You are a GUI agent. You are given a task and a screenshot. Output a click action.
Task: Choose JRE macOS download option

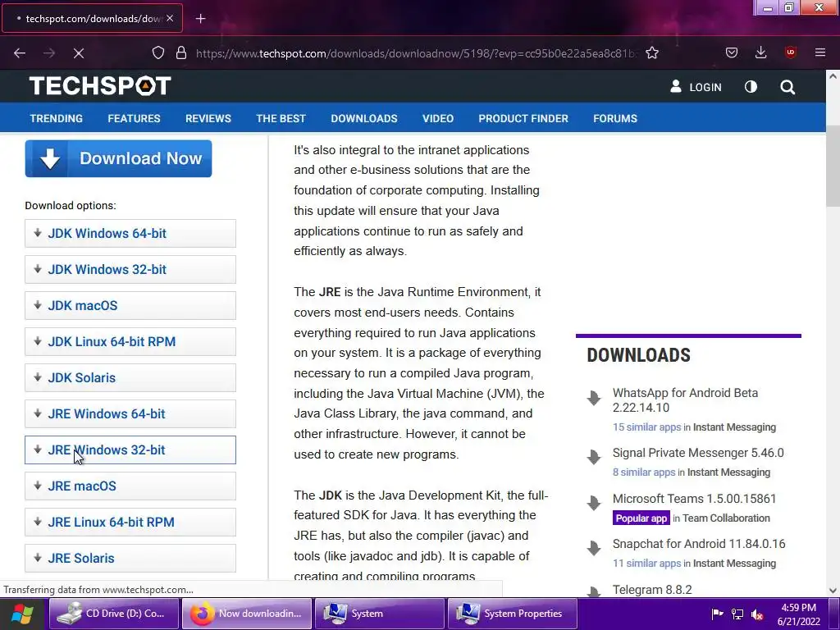tap(130, 486)
